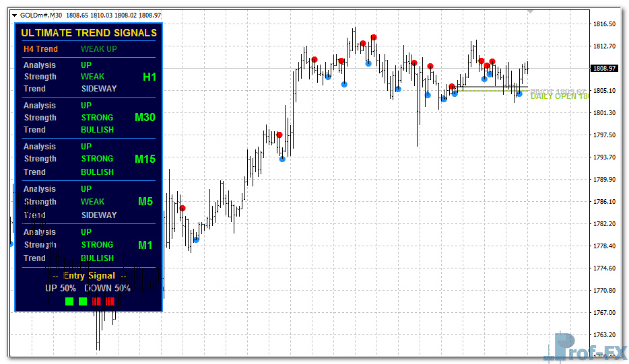Click the first green Entry Signal square

click(x=69, y=301)
